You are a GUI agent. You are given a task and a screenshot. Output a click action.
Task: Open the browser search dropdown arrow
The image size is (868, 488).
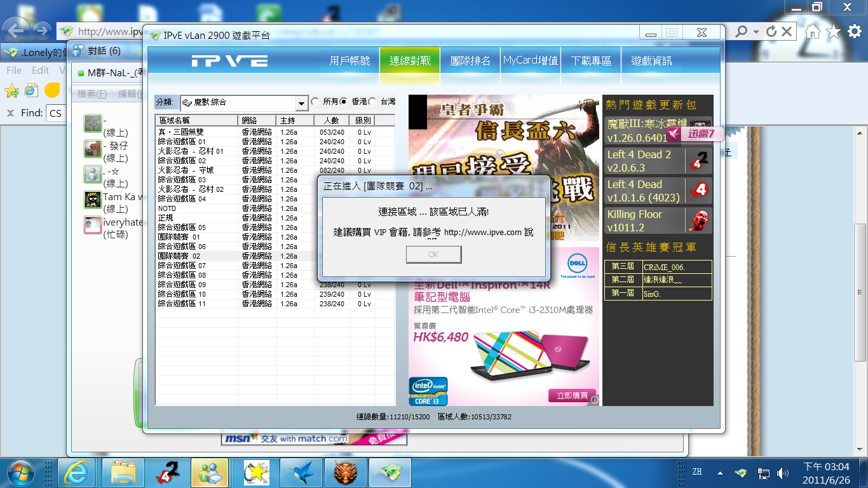(x=756, y=31)
